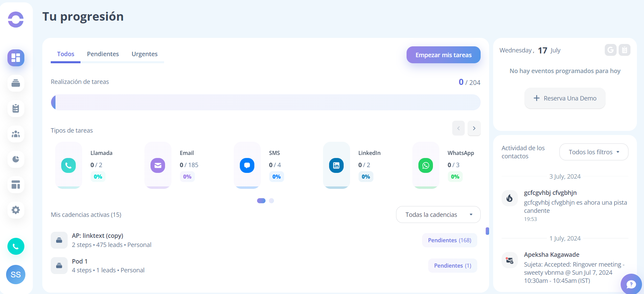Click Pendientes (168) badge

tap(450, 240)
